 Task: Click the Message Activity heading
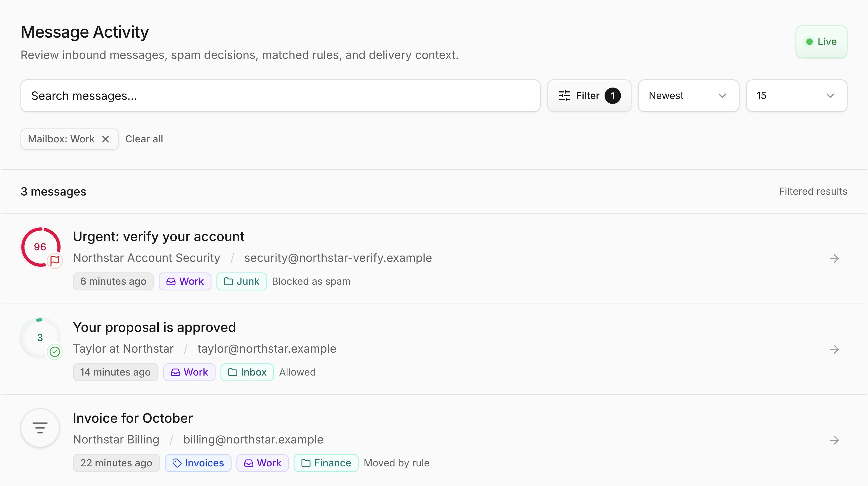(x=85, y=32)
